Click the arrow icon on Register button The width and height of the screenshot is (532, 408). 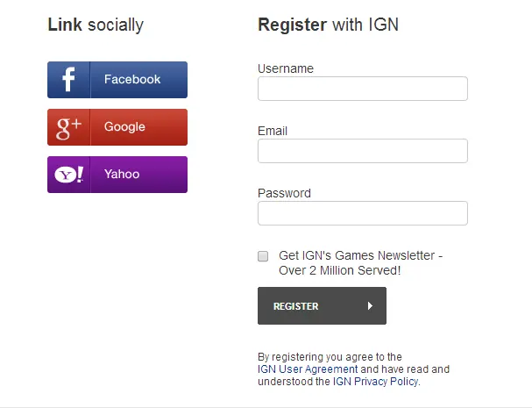(x=370, y=306)
